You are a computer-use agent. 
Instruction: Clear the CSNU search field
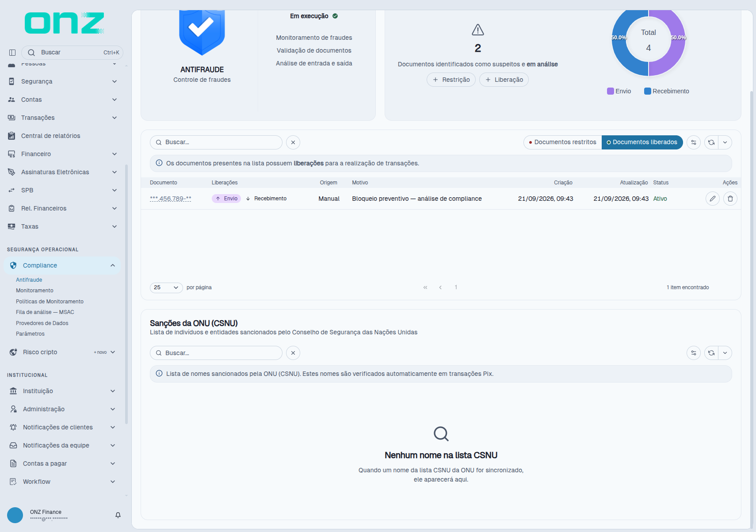click(x=293, y=353)
